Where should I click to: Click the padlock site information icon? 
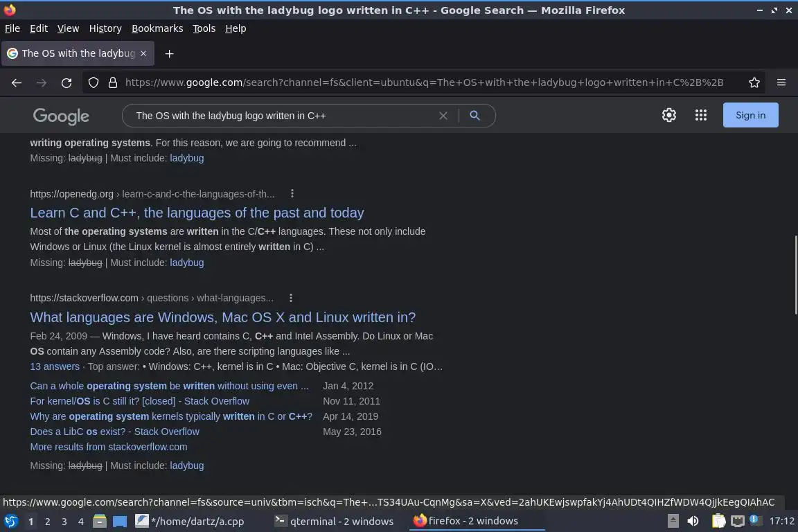[113, 82]
